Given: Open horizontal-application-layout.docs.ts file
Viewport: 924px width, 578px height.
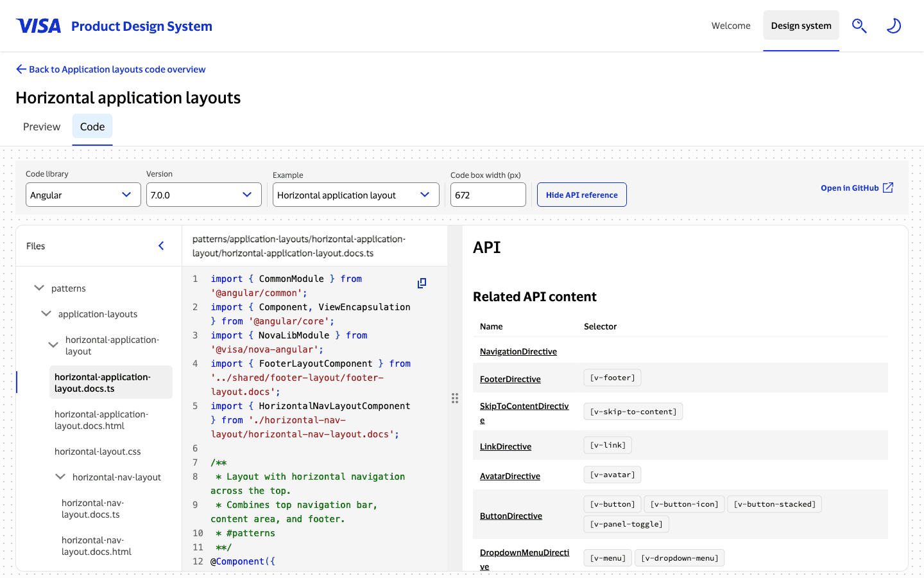Looking at the screenshot, I should click(111, 383).
